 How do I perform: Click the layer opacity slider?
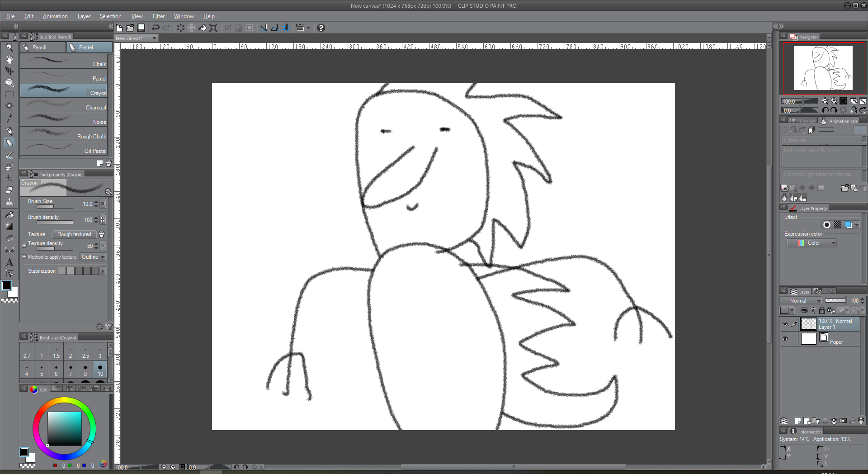[835, 301]
